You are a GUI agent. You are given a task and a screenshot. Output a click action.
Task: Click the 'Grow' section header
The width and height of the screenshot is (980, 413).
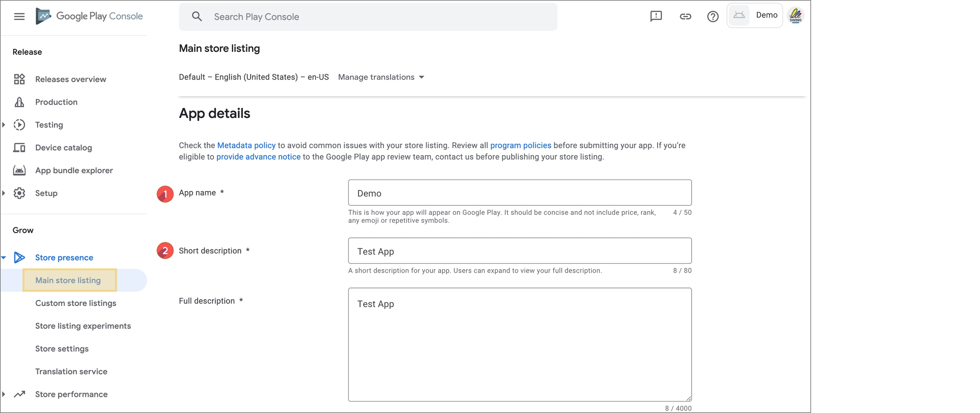coord(23,230)
